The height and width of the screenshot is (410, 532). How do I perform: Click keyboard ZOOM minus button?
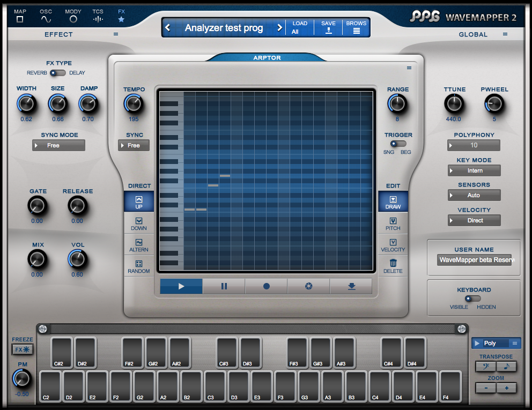coord(486,388)
